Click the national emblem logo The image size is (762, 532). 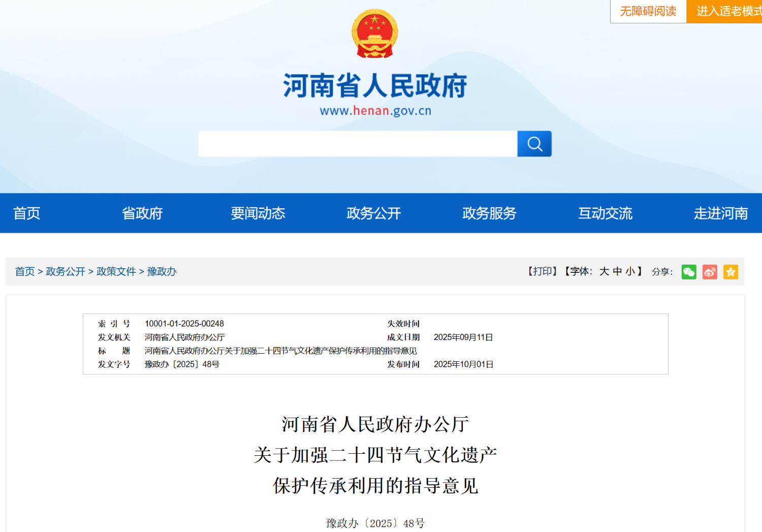click(x=375, y=34)
